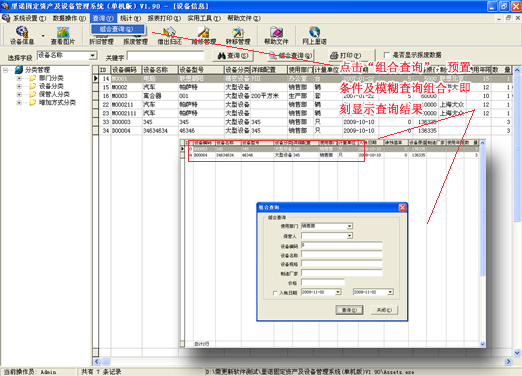This screenshot has width=522, height=376.
Task: Click the 关键字 search input field
Action: [x=166, y=56]
